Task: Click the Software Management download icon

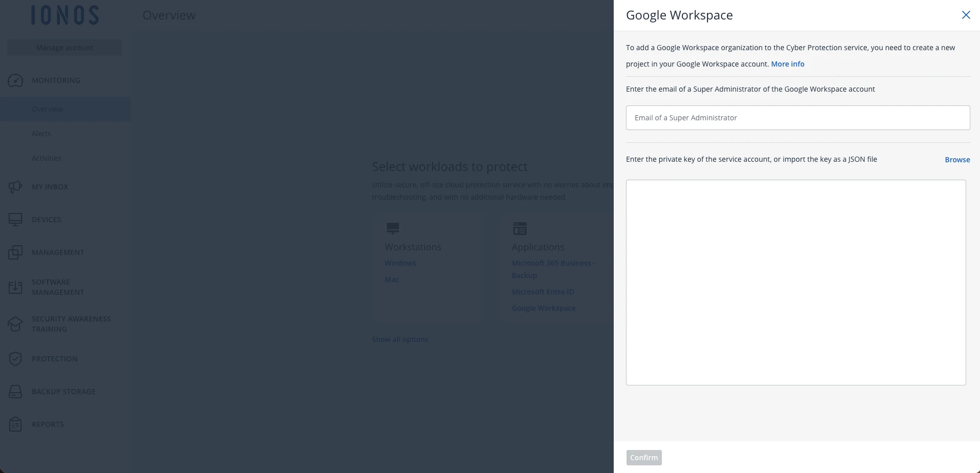Action: (x=15, y=287)
